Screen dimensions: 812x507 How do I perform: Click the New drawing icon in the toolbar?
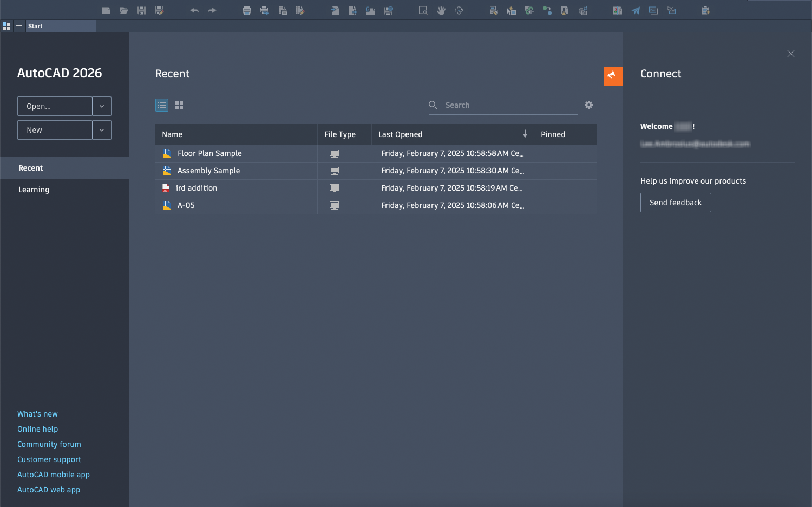tap(106, 10)
